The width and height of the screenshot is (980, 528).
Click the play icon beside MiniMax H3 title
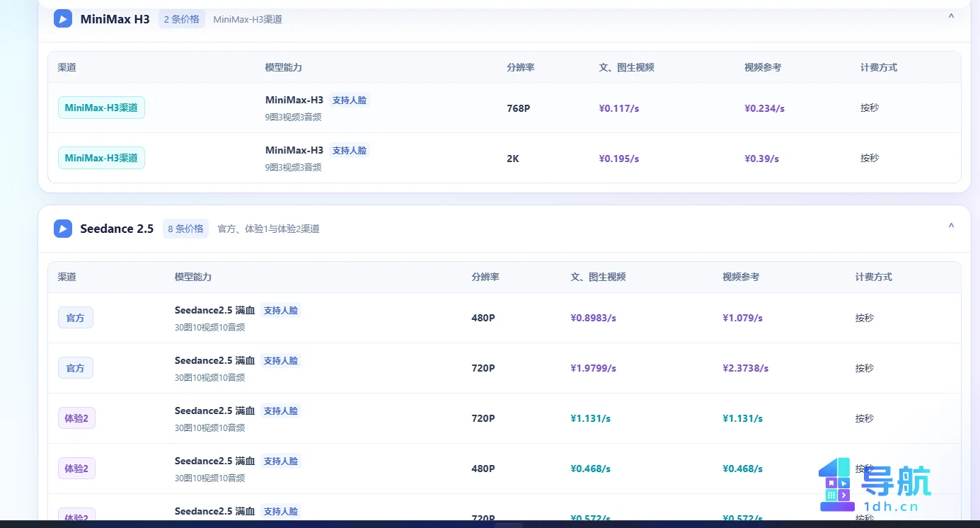[63, 18]
